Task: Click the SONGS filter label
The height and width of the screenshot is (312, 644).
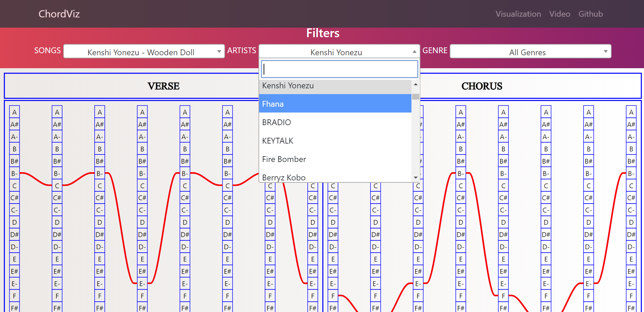Action: [x=47, y=50]
